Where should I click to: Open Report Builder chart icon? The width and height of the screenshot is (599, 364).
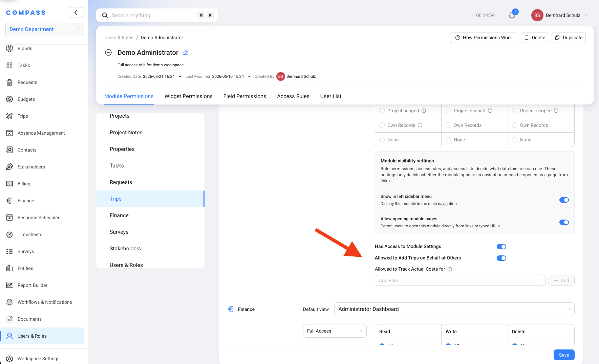point(9,285)
